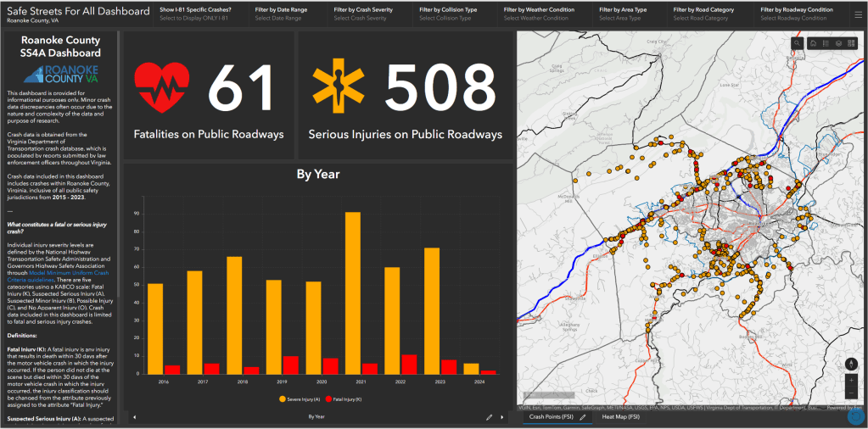Screen dimensions: 868x429
Task: Click the blue refresh circle icon
Action: pyautogui.click(x=855, y=416)
